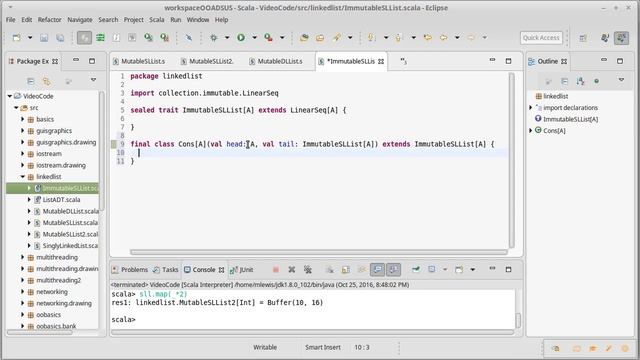Click the Console vertical scrollbar
This screenshot has height=360, width=640.
[x=518, y=320]
